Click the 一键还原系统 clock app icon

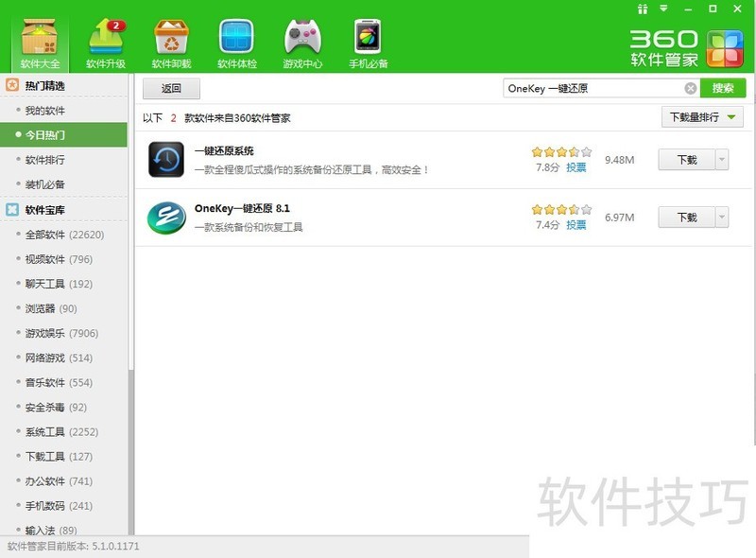click(166, 159)
